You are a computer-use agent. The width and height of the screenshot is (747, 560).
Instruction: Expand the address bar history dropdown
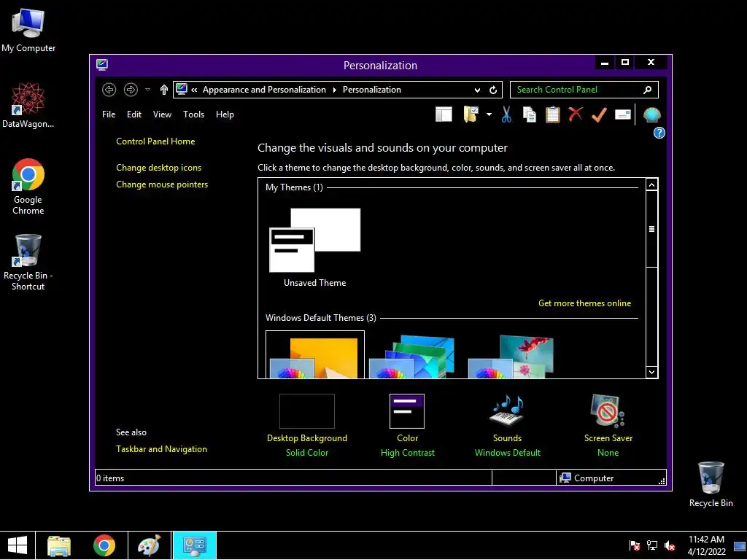coord(477,90)
